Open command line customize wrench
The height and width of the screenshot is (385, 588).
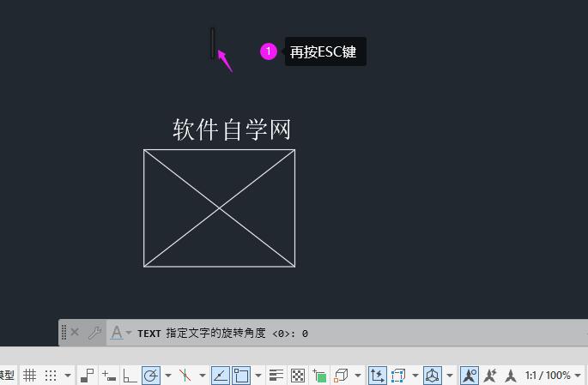click(x=95, y=333)
